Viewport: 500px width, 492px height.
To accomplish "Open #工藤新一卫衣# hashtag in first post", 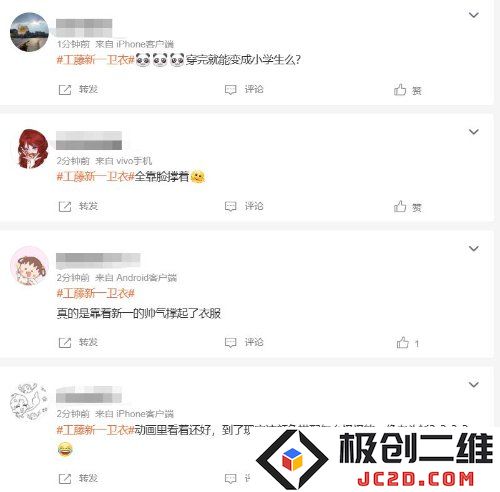I will (95, 60).
